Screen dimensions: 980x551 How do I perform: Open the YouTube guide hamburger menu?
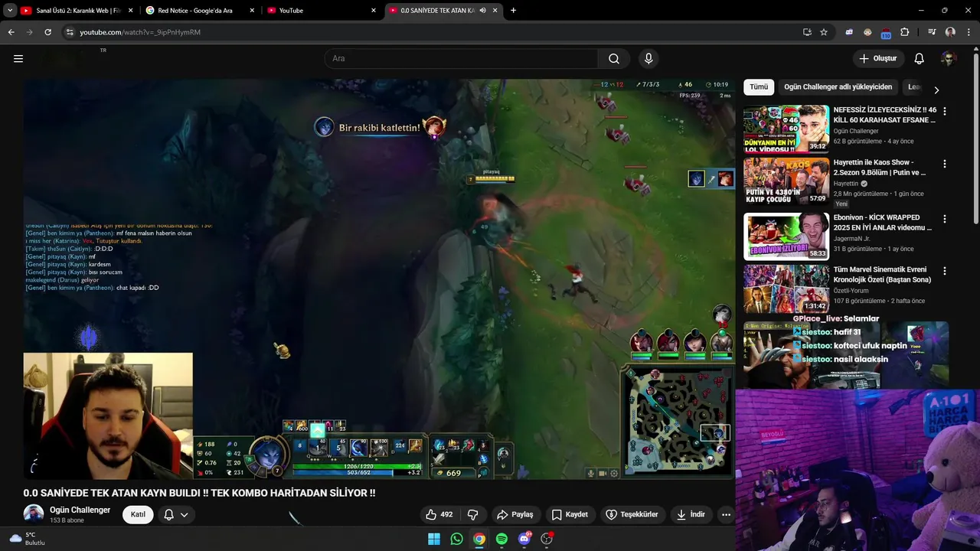tap(18, 58)
